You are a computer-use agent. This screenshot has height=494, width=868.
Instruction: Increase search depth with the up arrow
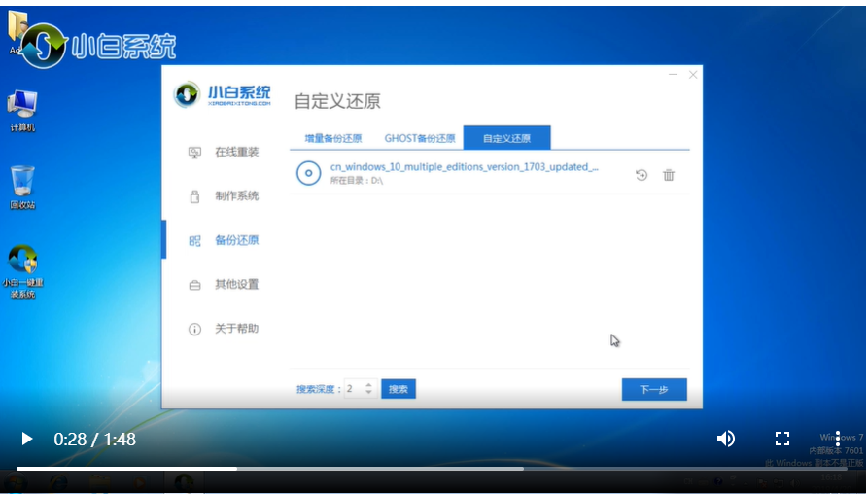[368, 384]
